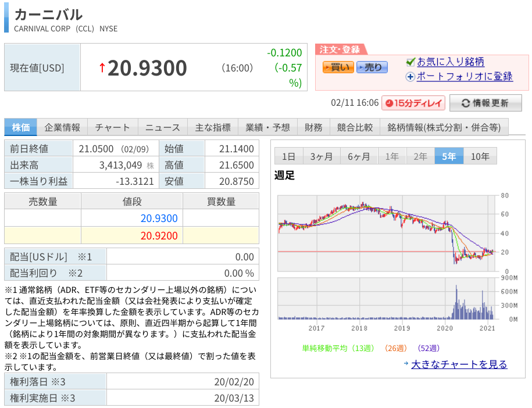Select the 10年 chart range
The width and height of the screenshot is (532, 408).
[480, 156]
